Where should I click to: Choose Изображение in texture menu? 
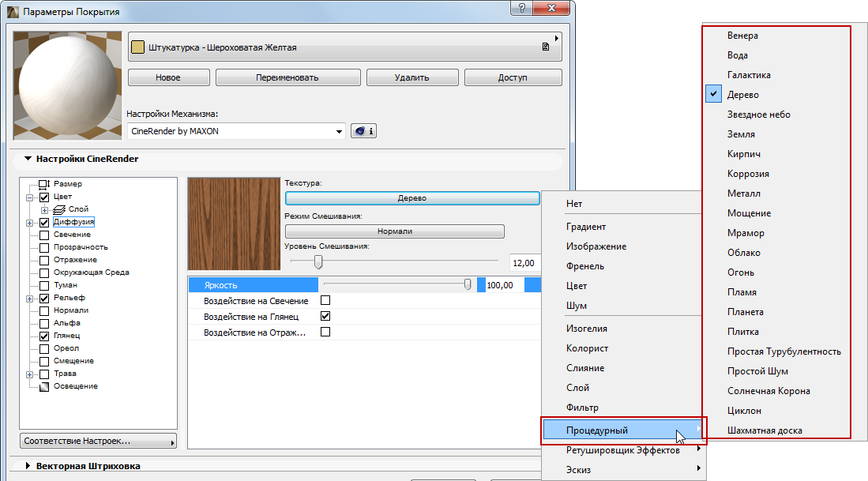[x=596, y=246]
